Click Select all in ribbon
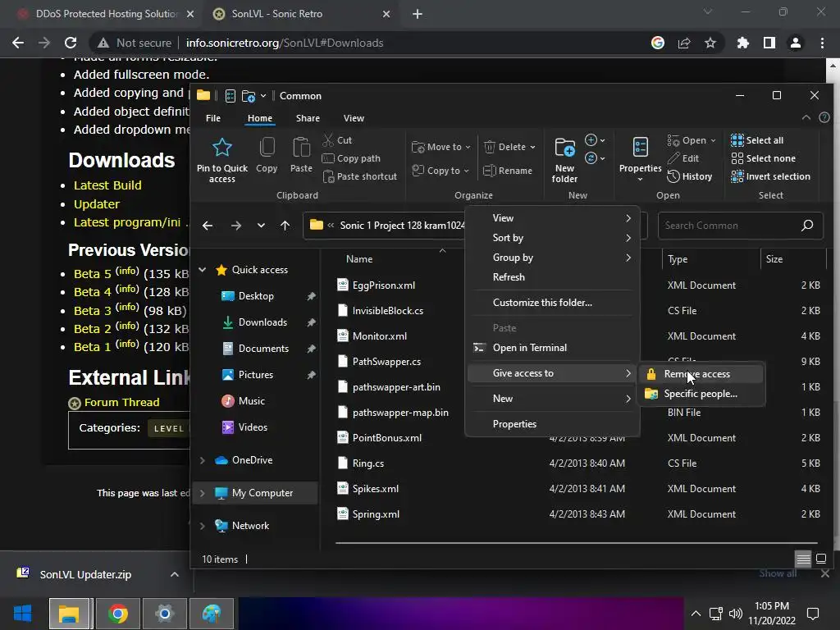The image size is (840, 630). tap(757, 140)
